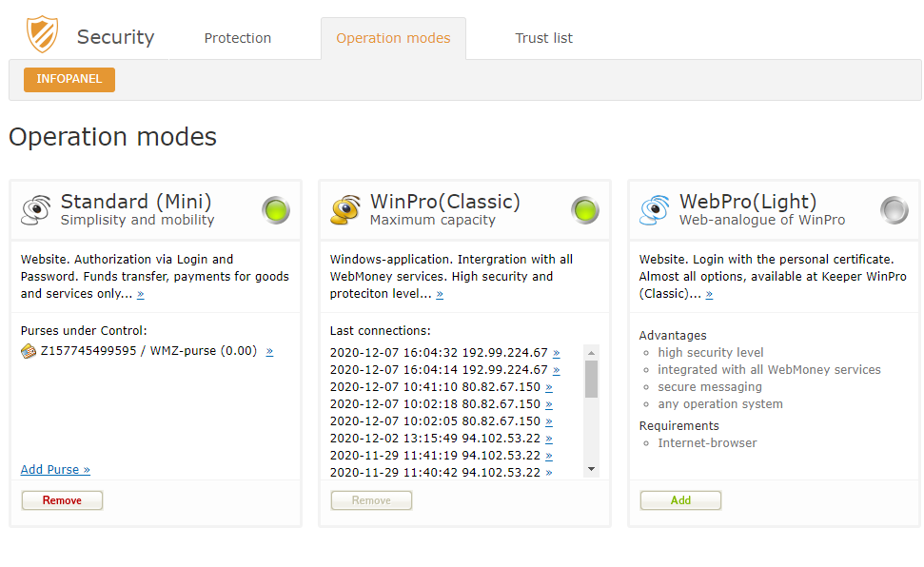
Task: Toggle the WebPro(Light) gray status indicator
Action: coord(895,210)
